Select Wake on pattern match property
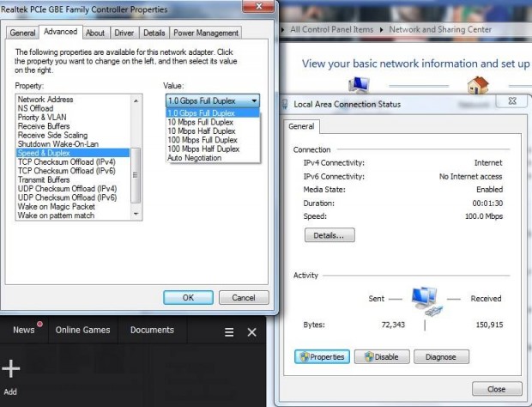This screenshot has width=532, height=407. point(56,216)
